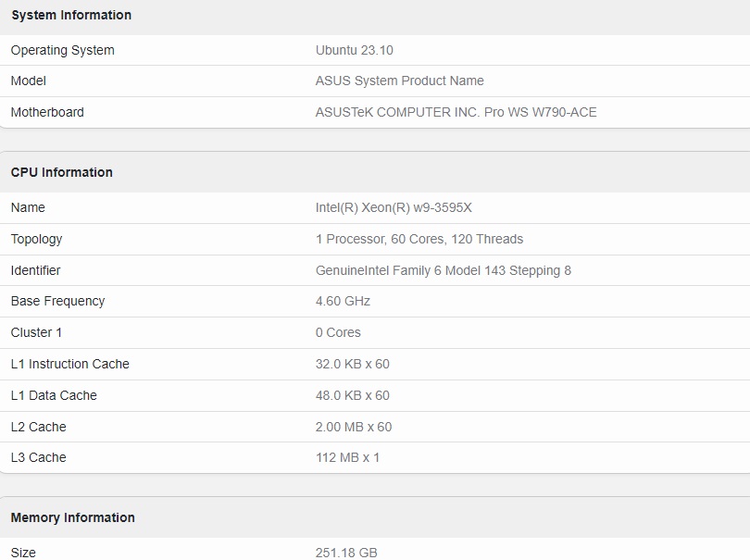
Task: Click the 4.60 GHz frequency value
Action: tap(343, 301)
